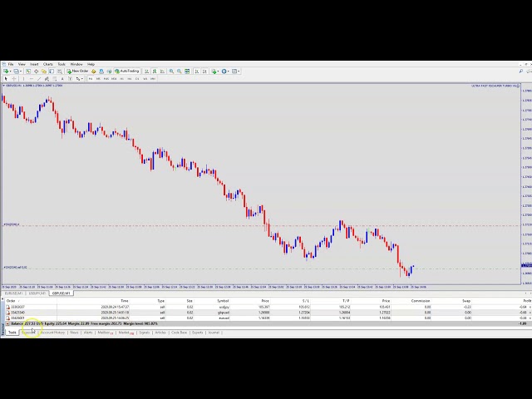Image resolution: width=532 pixels, height=399 pixels.
Task: Open the Insert menu
Action: click(34, 64)
